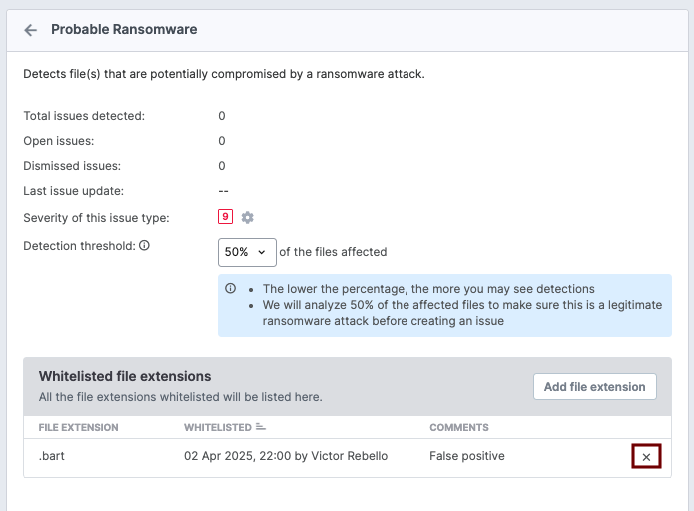Go back using the left arrow icon
The width and height of the screenshot is (694, 511).
31,30
